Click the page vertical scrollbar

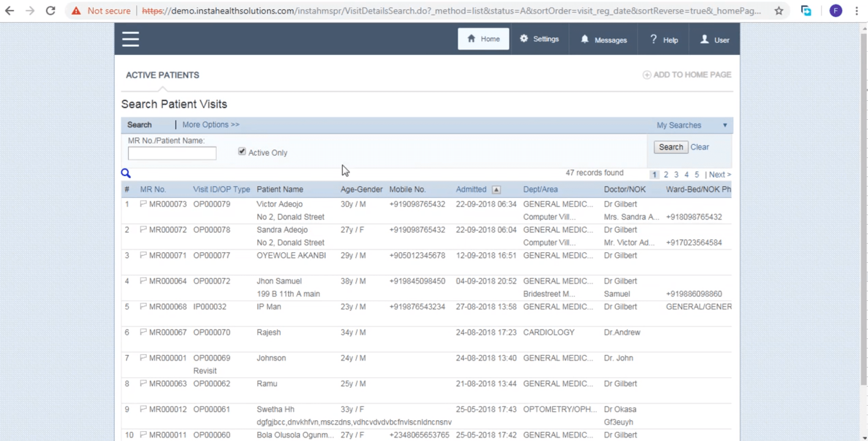point(864,210)
